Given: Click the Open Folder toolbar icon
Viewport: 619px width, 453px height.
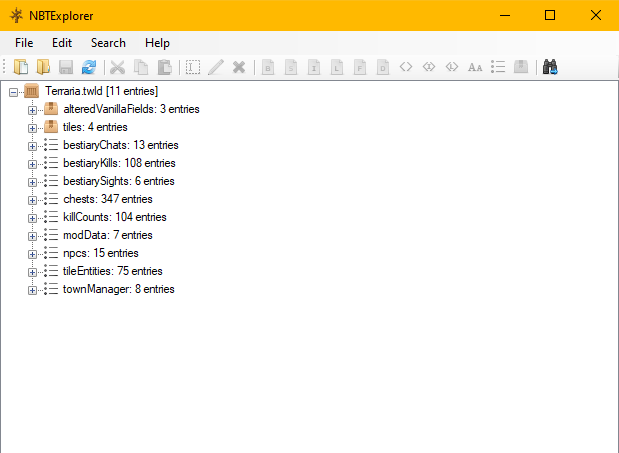Looking at the screenshot, I should click(43, 67).
